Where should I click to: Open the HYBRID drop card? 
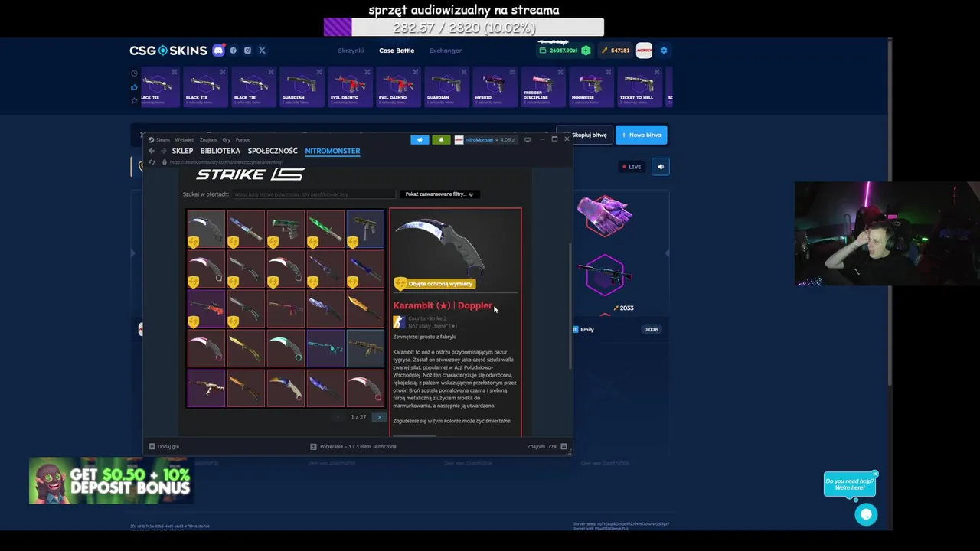(x=494, y=87)
